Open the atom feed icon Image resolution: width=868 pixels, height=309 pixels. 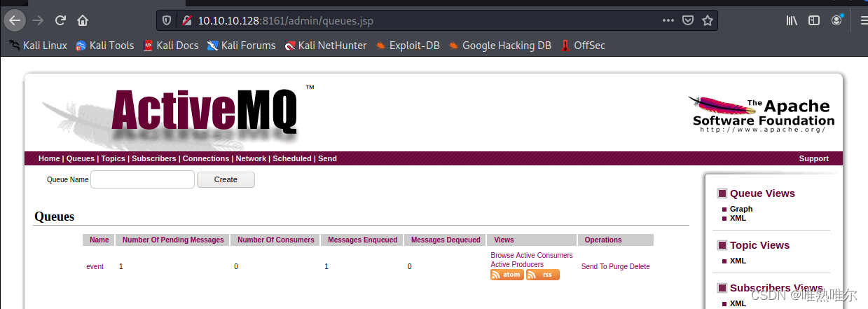click(x=507, y=275)
